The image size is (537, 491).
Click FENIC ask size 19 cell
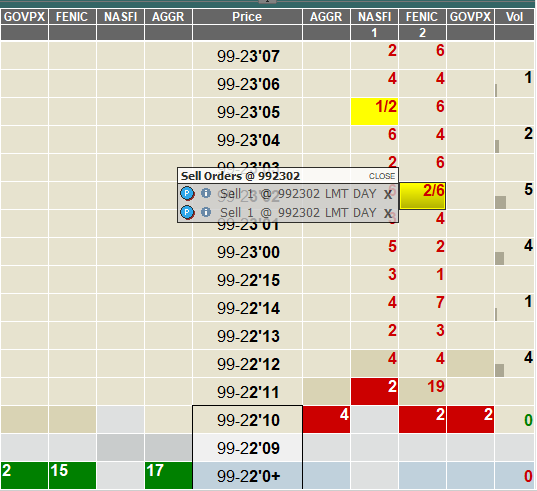(x=422, y=391)
